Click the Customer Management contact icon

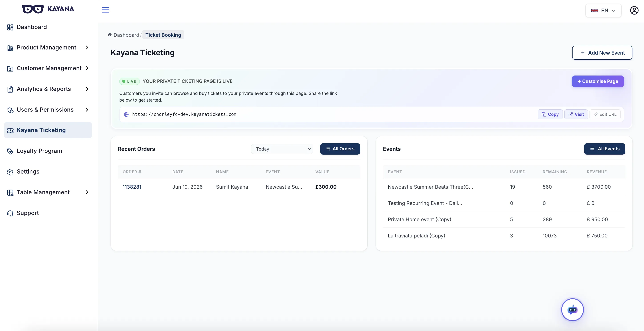pos(10,69)
